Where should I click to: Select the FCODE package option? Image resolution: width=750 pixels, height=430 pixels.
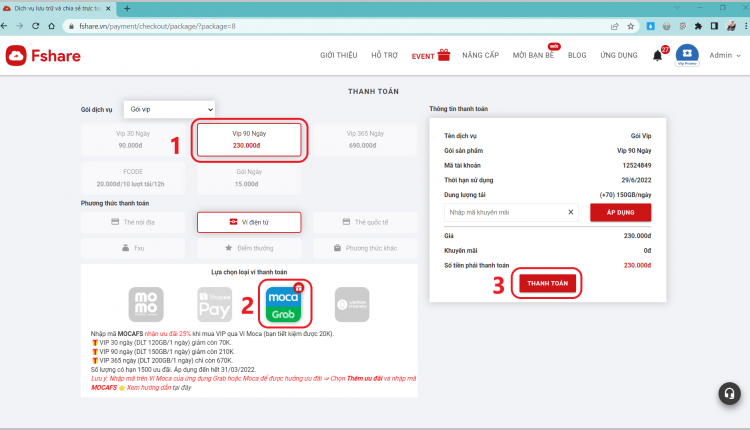(x=133, y=178)
